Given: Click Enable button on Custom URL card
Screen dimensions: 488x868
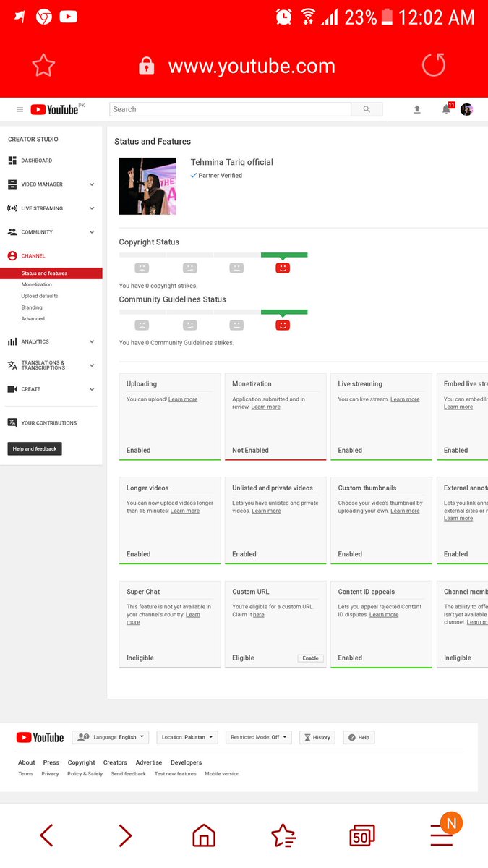Looking at the screenshot, I should [311, 658].
